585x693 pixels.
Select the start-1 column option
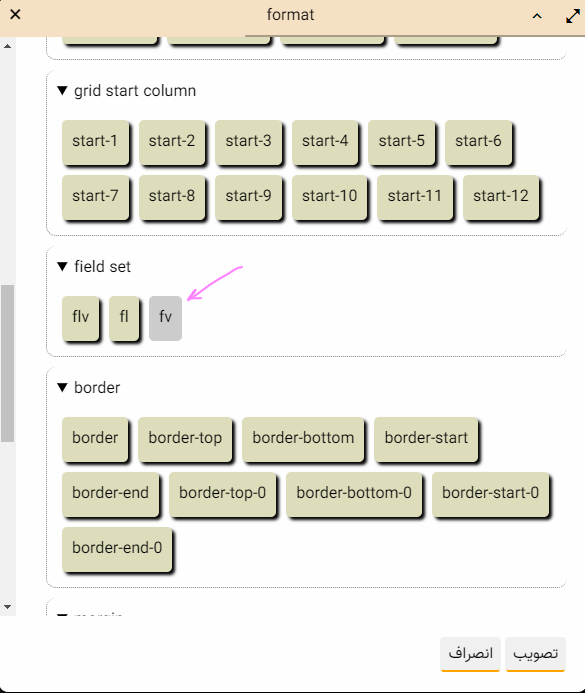pos(95,142)
